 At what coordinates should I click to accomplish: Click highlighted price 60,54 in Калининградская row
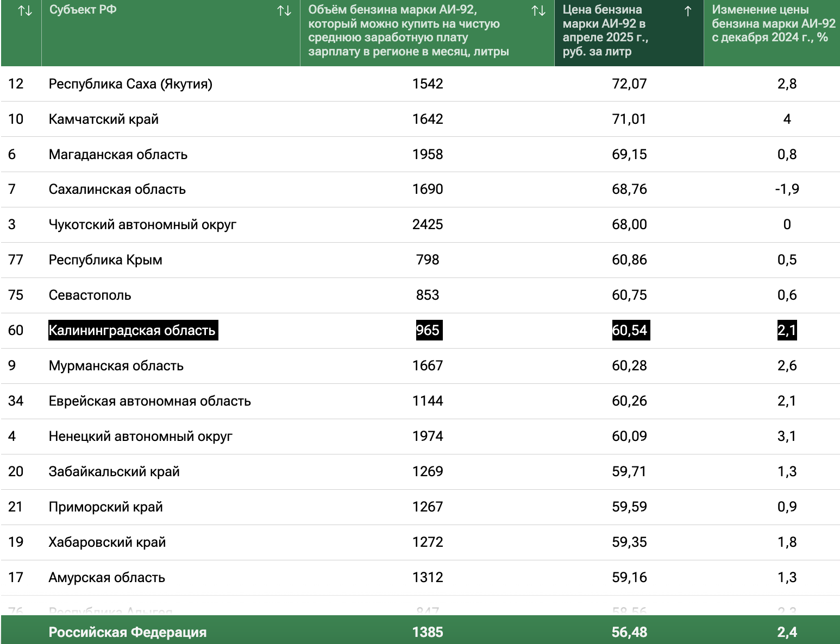coord(631,330)
